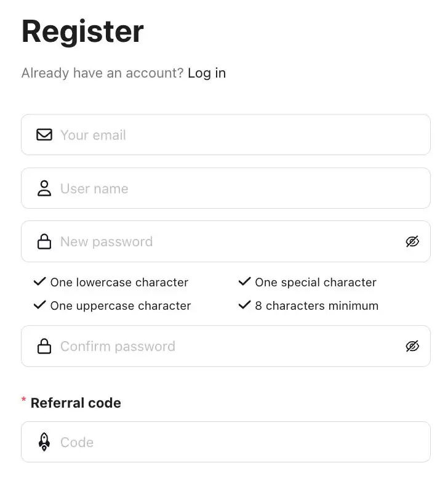Click checkmark beside One special character
Viewport: 448px width, 484px height.
[245, 281]
